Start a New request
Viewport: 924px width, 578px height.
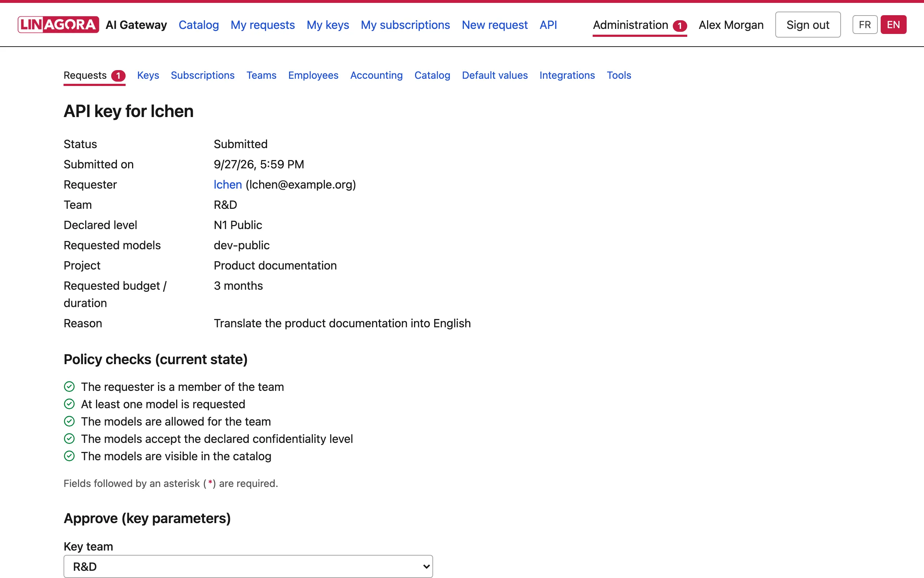(495, 25)
